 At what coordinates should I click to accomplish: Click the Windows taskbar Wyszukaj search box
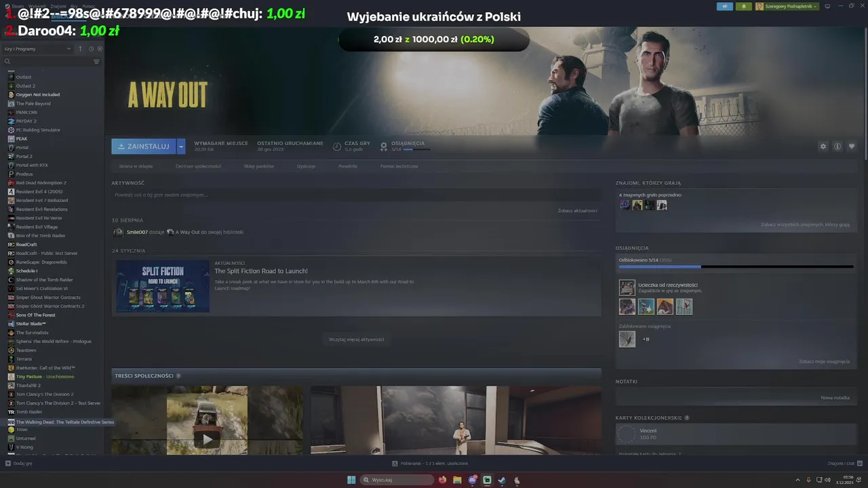coord(397,480)
